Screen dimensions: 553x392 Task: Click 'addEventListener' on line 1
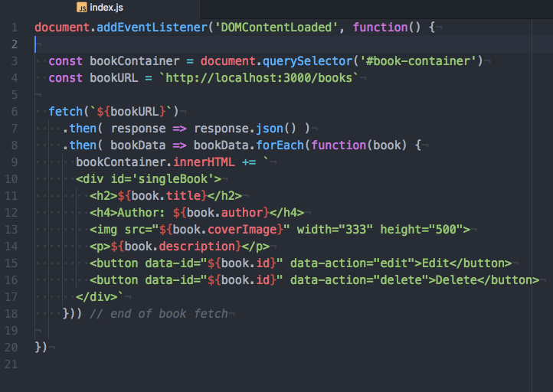(152, 28)
